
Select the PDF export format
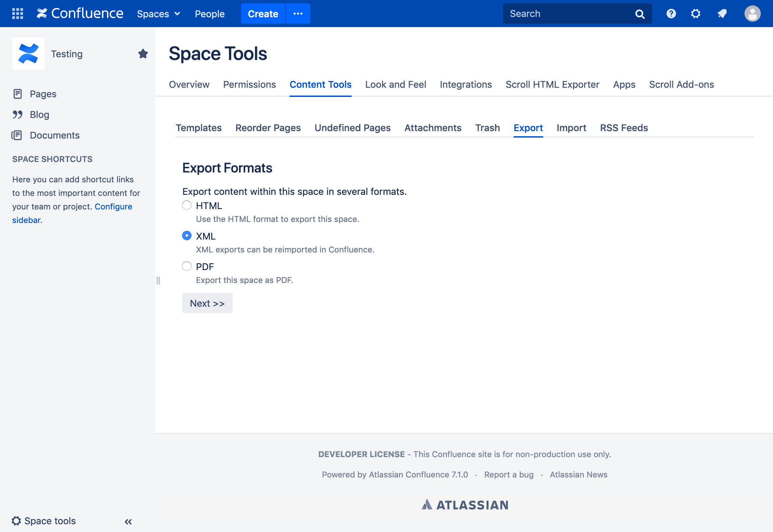(x=187, y=266)
